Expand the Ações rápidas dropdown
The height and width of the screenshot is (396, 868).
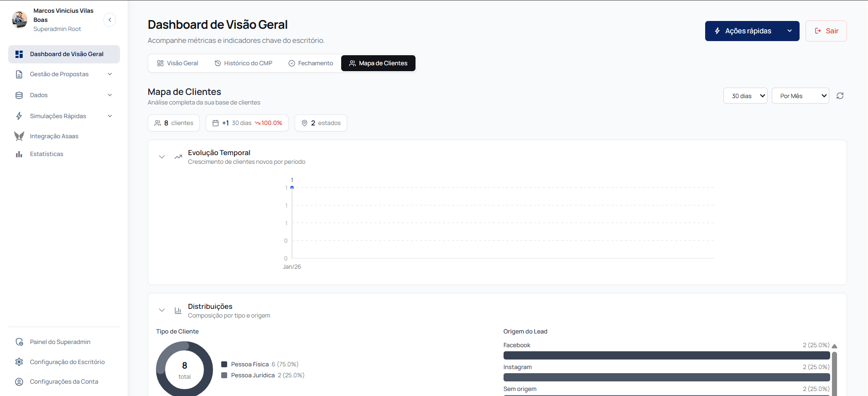752,31
